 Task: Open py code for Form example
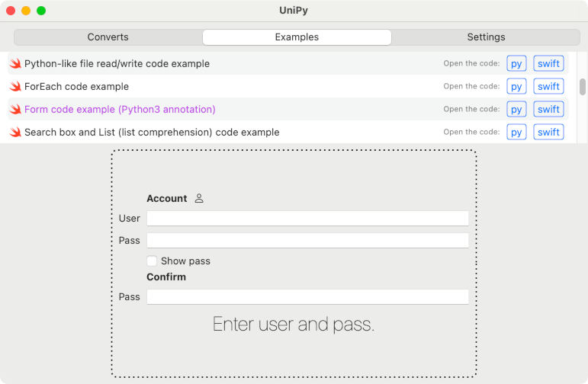pyautogui.click(x=516, y=110)
